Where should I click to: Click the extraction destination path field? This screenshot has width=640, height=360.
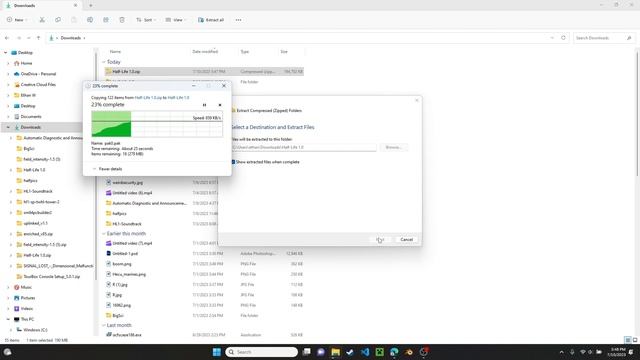tap(304, 147)
